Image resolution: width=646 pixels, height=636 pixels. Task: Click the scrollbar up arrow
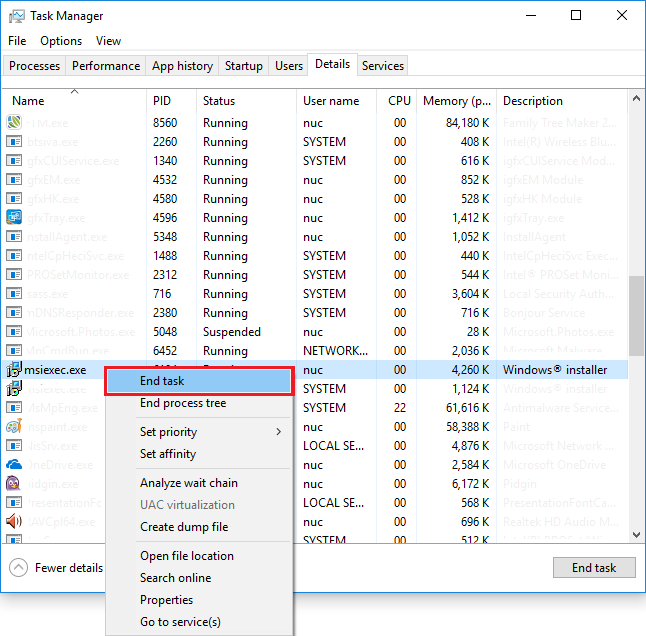[637, 98]
